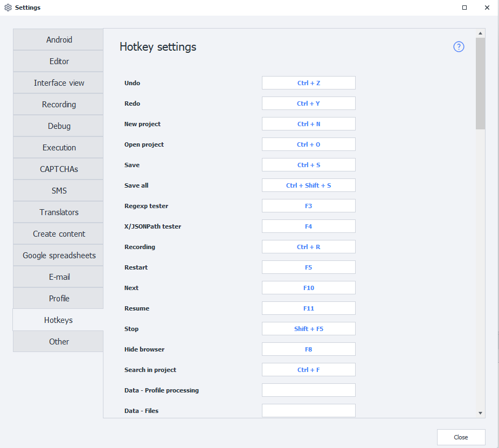Edit the Hide browser F8 hotkey field
The width and height of the screenshot is (499, 448).
click(308, 349)
